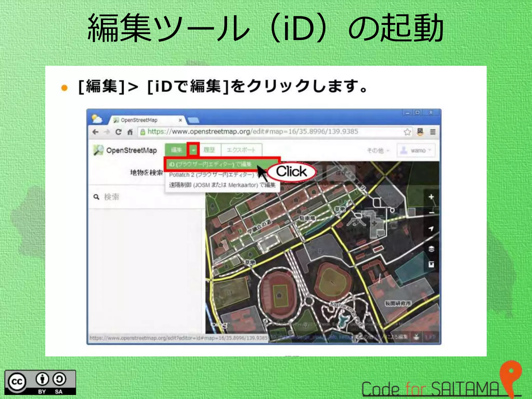The width and height of the screenshot is (532, 399).
Task: Choose Potlatch 2 editor option
Action: click(218, 175)
